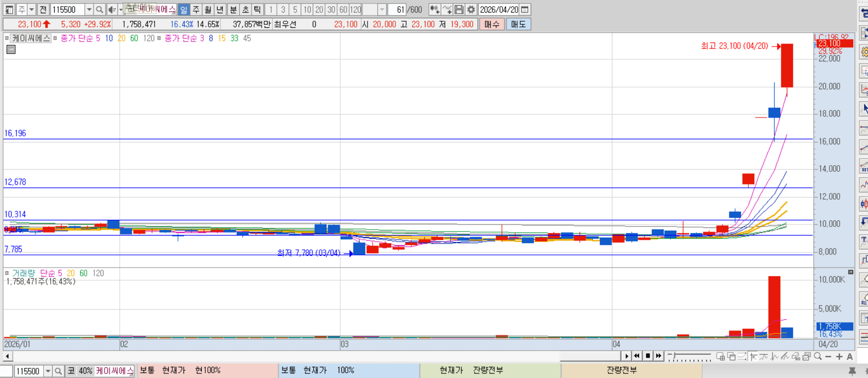Click the date field showing 2026/04/20

click(x=499, y=10)
